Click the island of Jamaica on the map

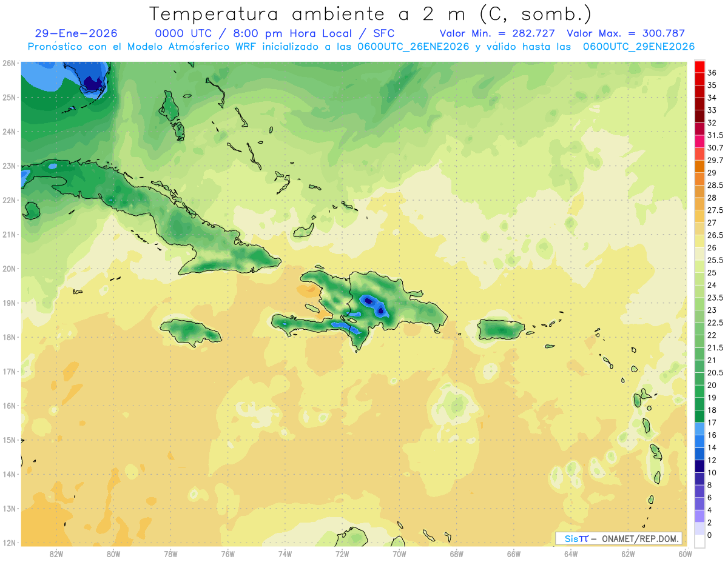point(190,332)
